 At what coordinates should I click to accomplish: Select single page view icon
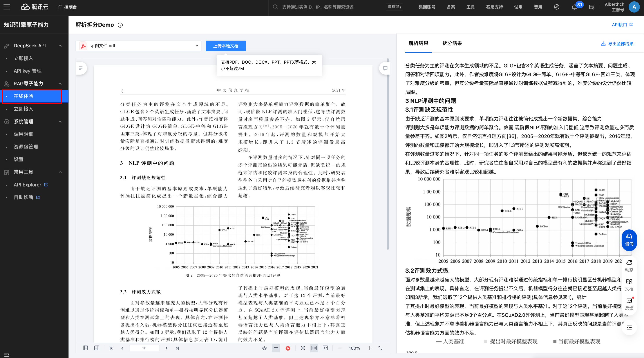pyautogui.click(x=85, y=348)
